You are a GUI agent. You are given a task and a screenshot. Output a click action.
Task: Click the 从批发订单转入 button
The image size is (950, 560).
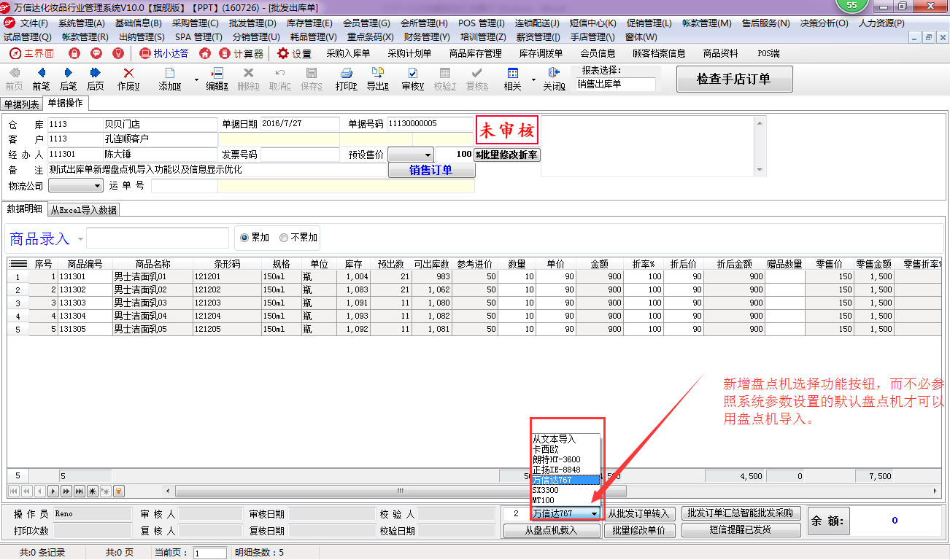(639, 514)
